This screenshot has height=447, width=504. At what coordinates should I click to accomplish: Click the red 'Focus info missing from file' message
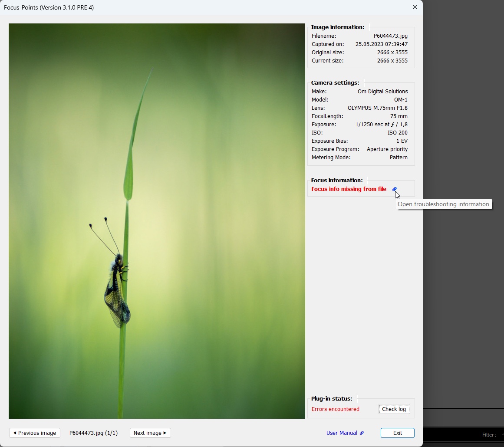tap(349, 189)
